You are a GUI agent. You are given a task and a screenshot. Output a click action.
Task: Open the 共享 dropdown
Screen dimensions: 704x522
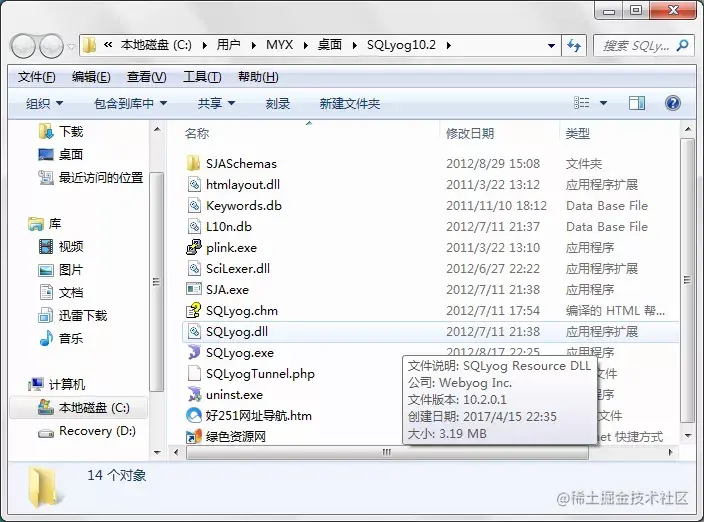point(216,104)
